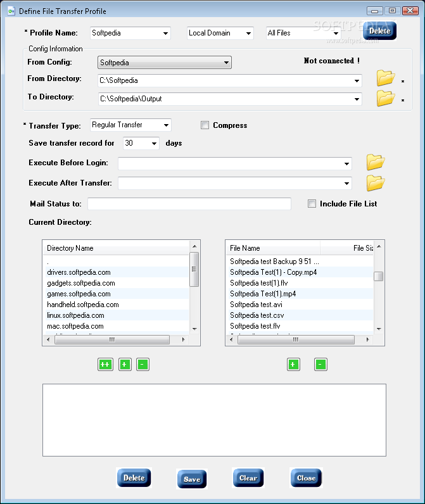Screen dimensions: 425x504
Task: Open the Local Domain dropdown
Action: (248, 33)
